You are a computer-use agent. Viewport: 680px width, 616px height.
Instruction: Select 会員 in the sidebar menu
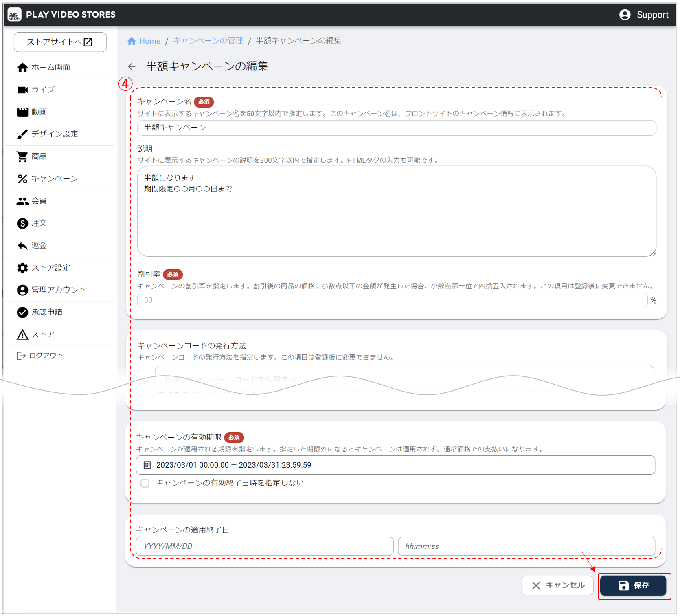coord(39,201)
